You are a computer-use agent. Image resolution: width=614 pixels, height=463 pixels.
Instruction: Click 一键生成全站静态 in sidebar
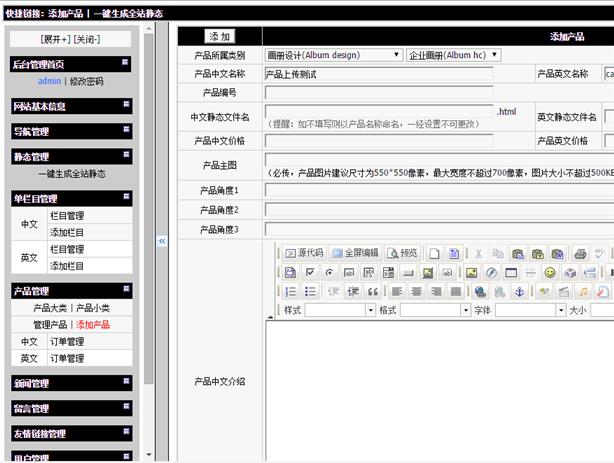pos(71,174)
